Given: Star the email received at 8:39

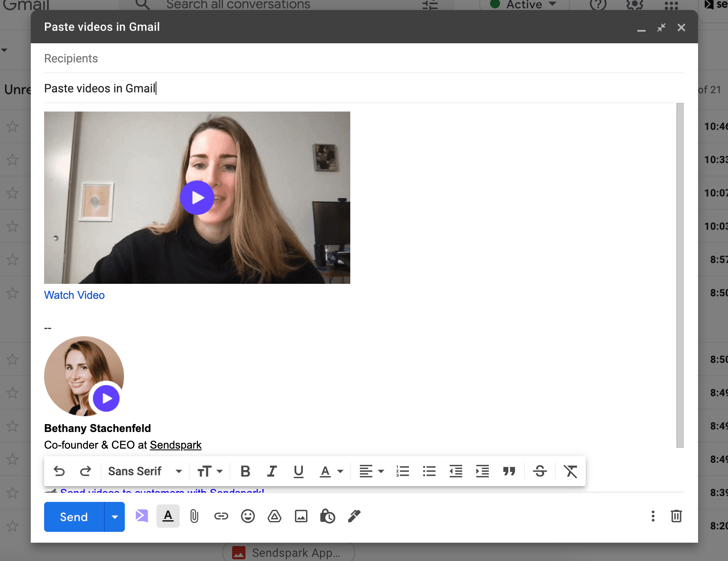Looking at the screenshot, I should 12,493.
